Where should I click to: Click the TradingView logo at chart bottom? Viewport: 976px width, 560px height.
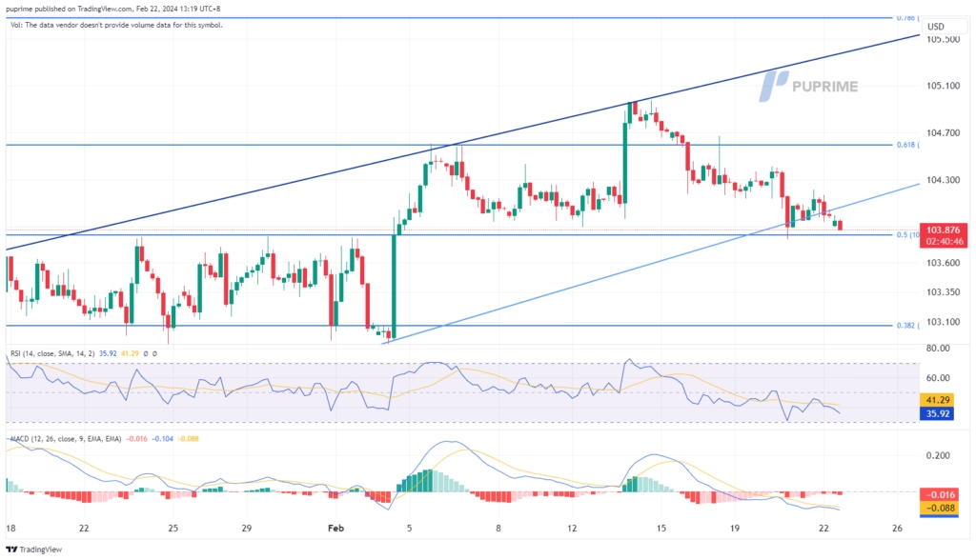coord(34,550)
